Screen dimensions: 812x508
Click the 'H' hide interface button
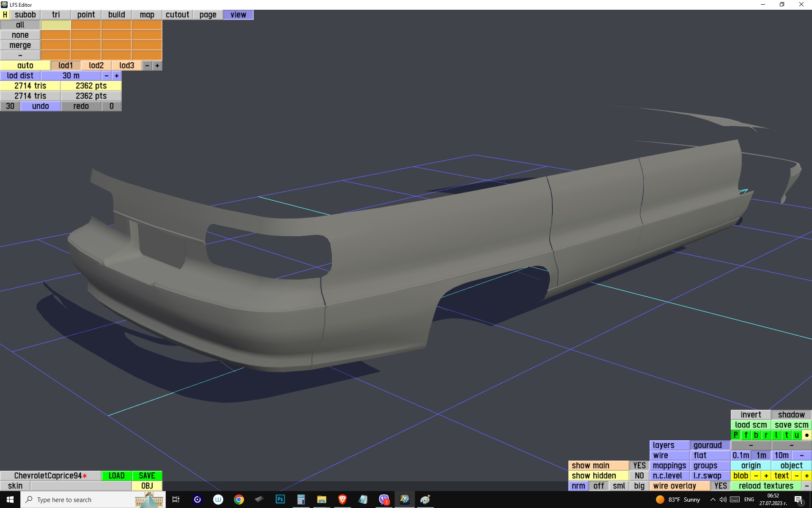[5, 15]
